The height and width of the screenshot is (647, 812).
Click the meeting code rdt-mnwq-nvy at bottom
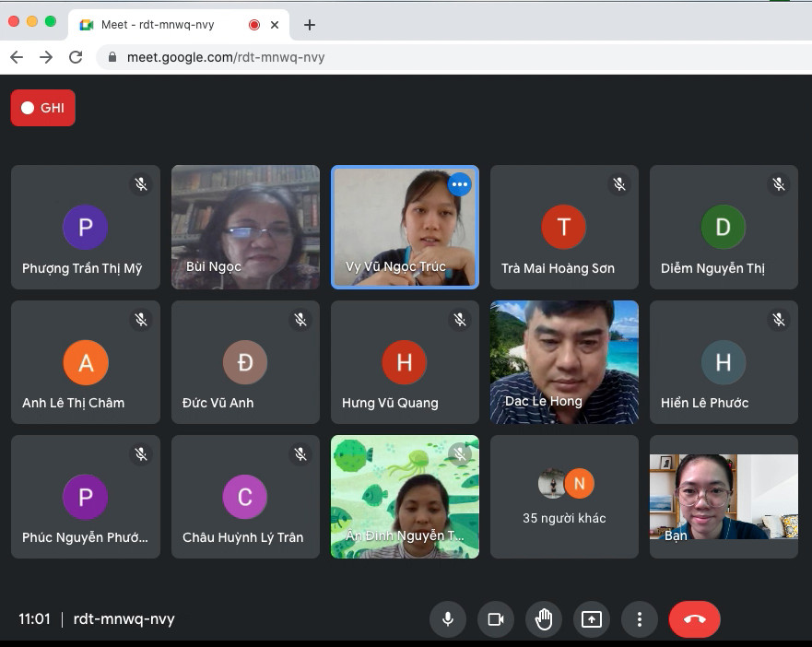124,619
